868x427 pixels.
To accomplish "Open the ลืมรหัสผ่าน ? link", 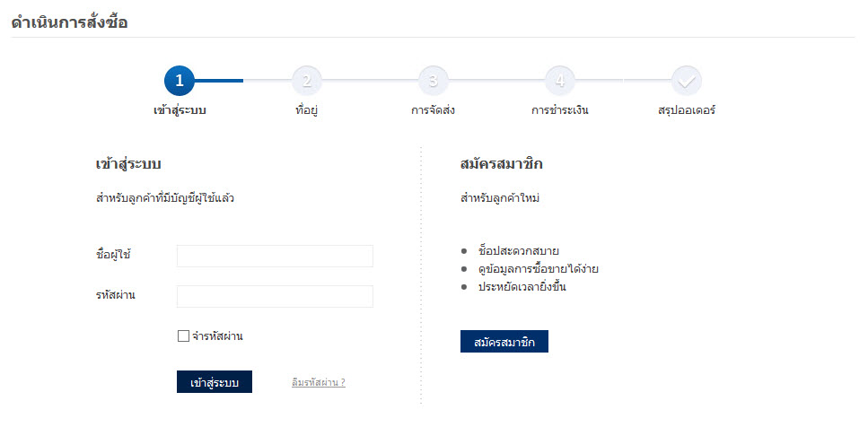I will tap(319, 382).
